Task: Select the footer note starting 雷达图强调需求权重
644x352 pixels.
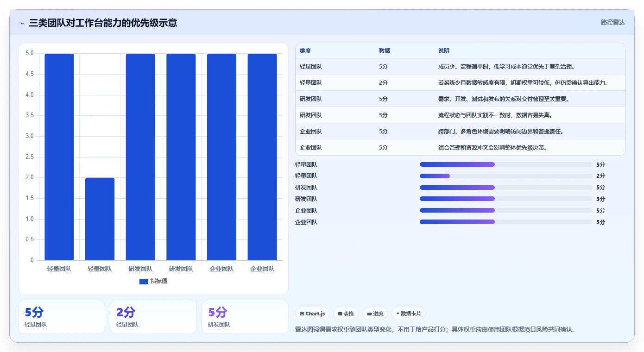Action: tap(435, 330)
